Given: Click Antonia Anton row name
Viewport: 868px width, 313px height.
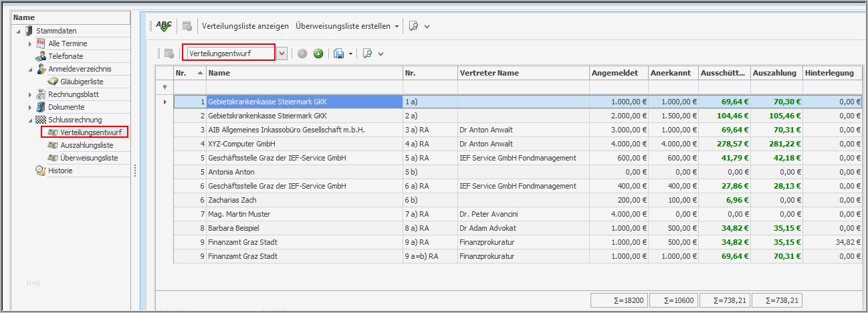Looking at the screenshot, I should (231, 172).
